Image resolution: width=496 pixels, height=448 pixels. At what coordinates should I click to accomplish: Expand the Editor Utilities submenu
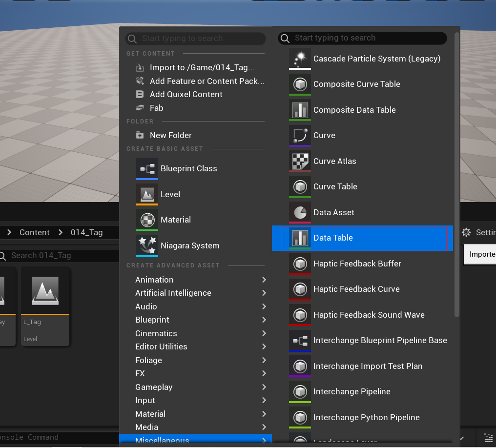(195, 347)
